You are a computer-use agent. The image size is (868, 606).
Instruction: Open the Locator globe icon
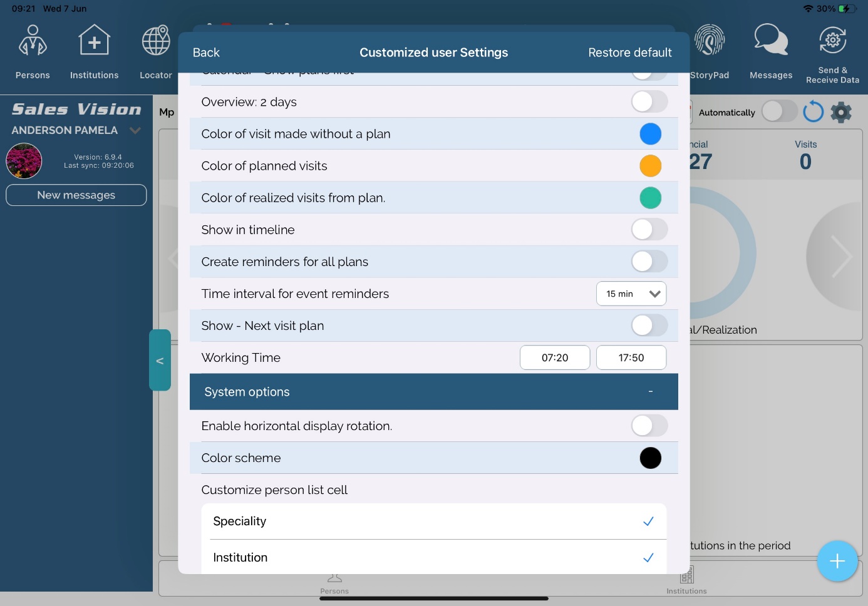click(156, 41)
